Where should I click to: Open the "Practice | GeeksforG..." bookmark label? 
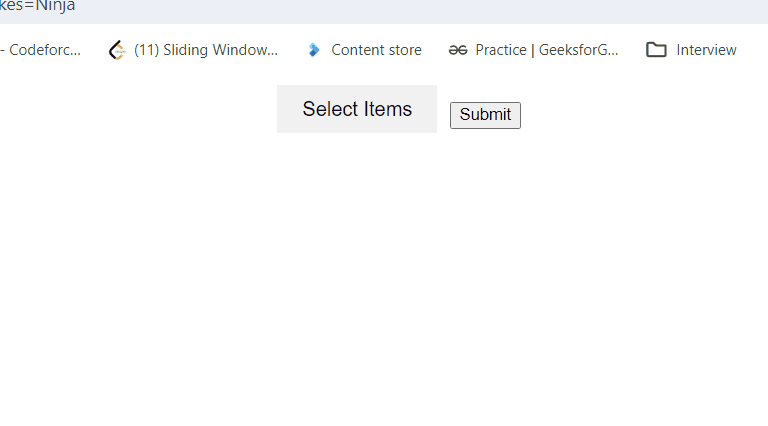547,50
